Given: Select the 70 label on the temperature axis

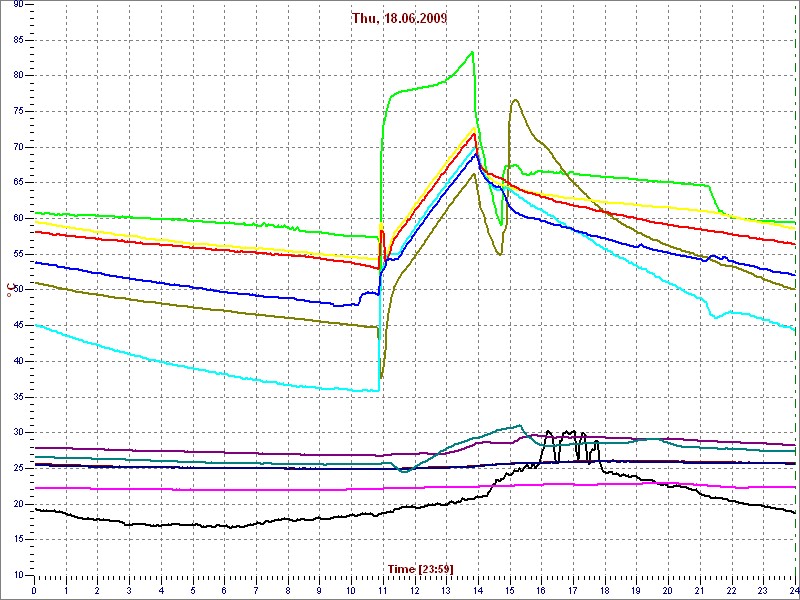Looking at the screenshot, I should [17, 147].
